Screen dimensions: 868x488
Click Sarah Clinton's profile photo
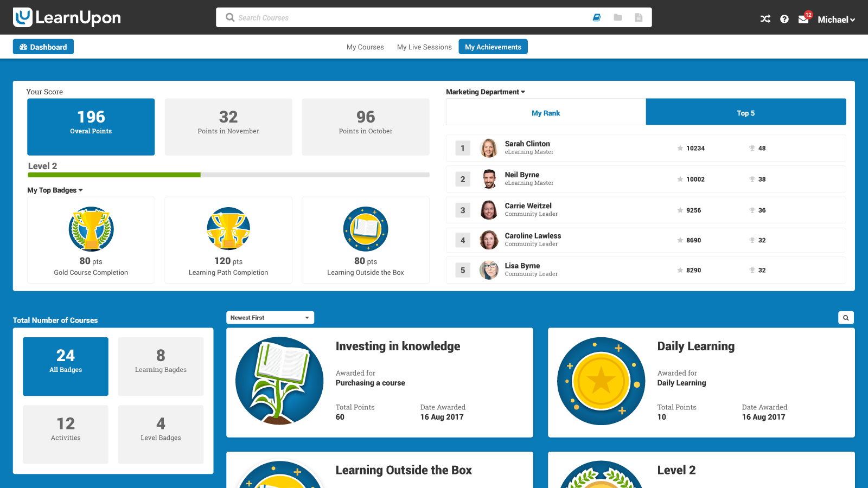[x=489, y=147]
